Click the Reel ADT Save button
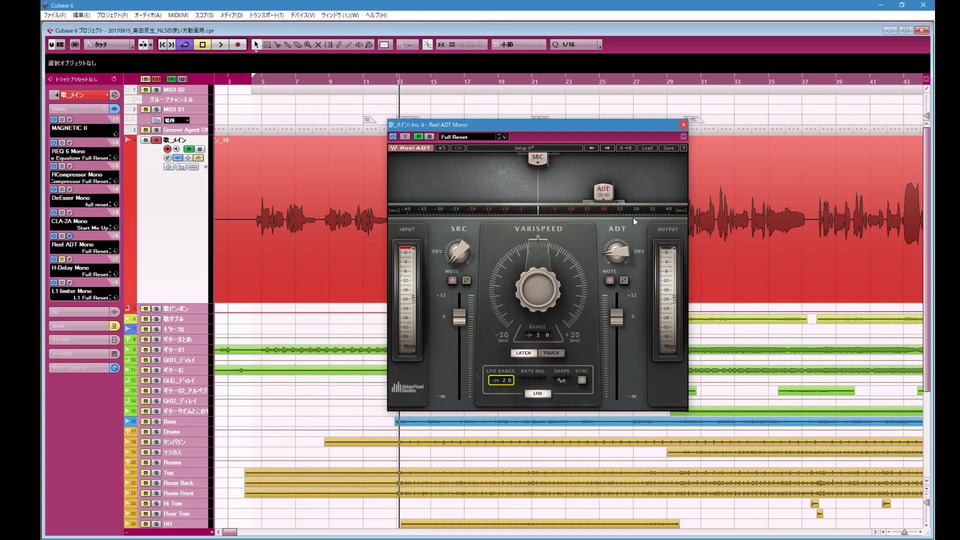960x540 pixels. pyautogui.click(x=669, y=148)
